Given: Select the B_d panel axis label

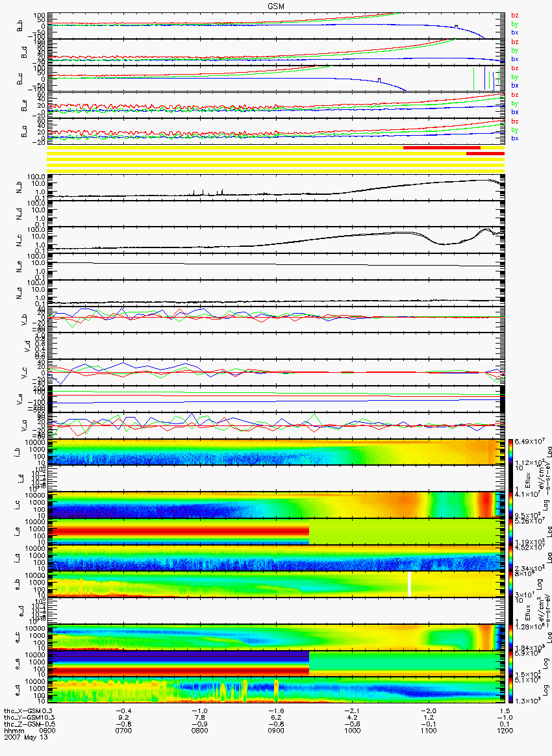Looking at the screenshot, I should pyautogui.click(x=23, y=53).
